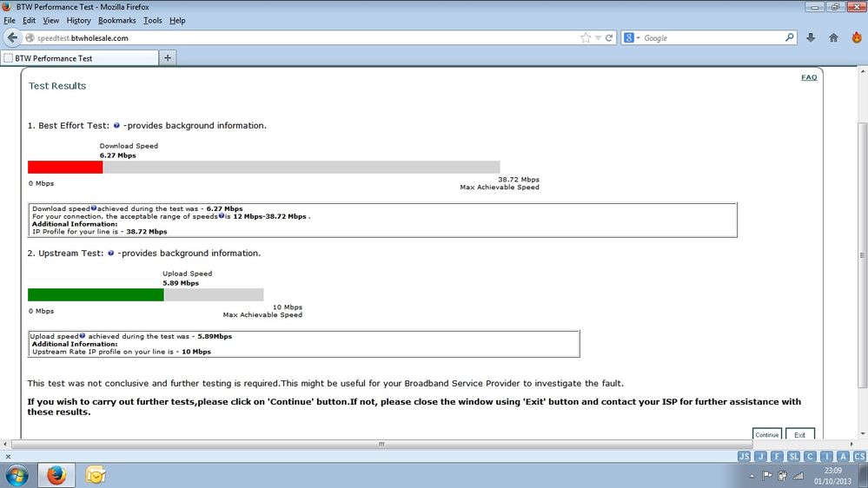Viewport: 868px width, 488px height.
Task: Click the power plug tray icon
Action: [x=782, y=475]
